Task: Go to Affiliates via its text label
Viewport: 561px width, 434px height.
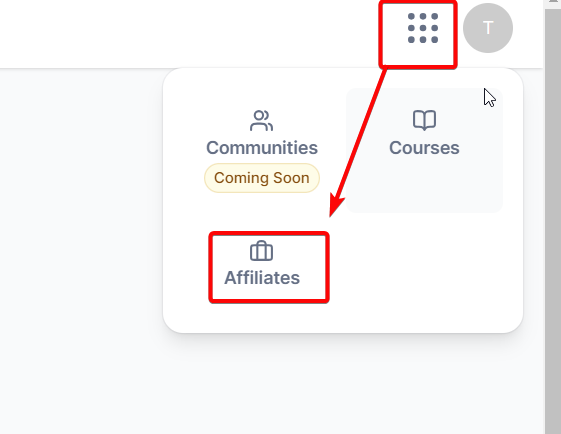Action: 262,278
